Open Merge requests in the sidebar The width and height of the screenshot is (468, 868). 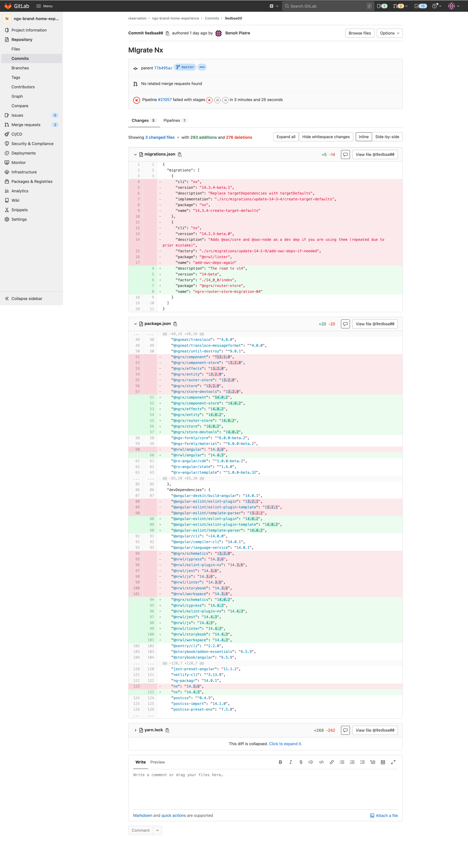pos(31,125)
